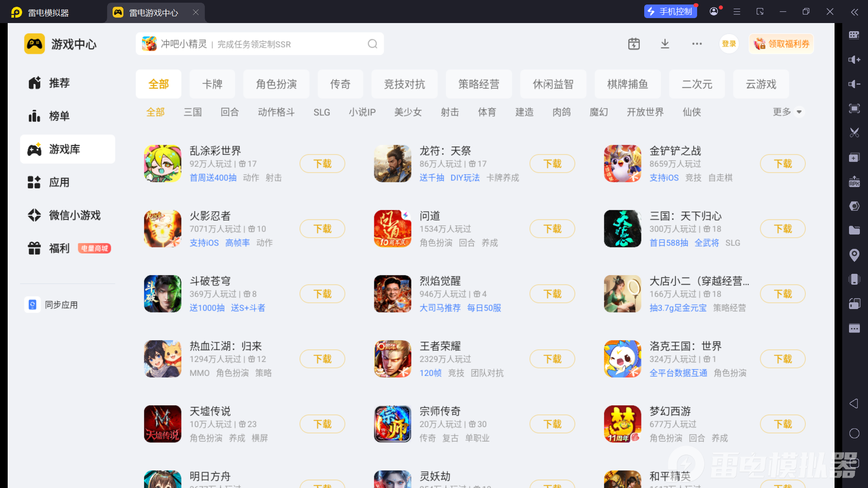The width and height of the screenshot is (868, 488).
Task: Open the shared folder sidebar icon
Action: point(854,230)
